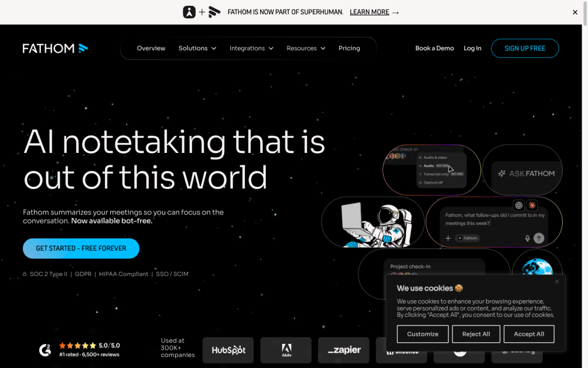588x368 pixels.
Task: Click the send arrow button in prompt
Action: 539,238
